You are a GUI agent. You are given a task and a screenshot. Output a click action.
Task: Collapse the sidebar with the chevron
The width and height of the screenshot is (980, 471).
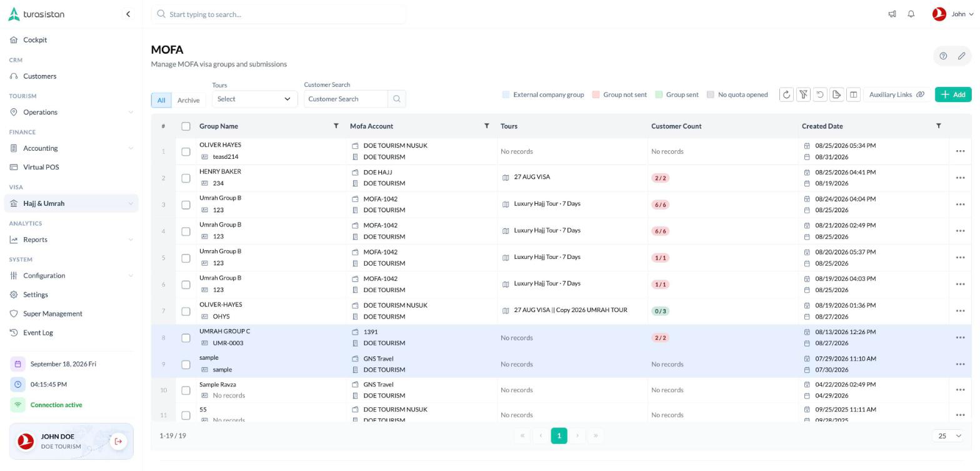click(128, 14)
